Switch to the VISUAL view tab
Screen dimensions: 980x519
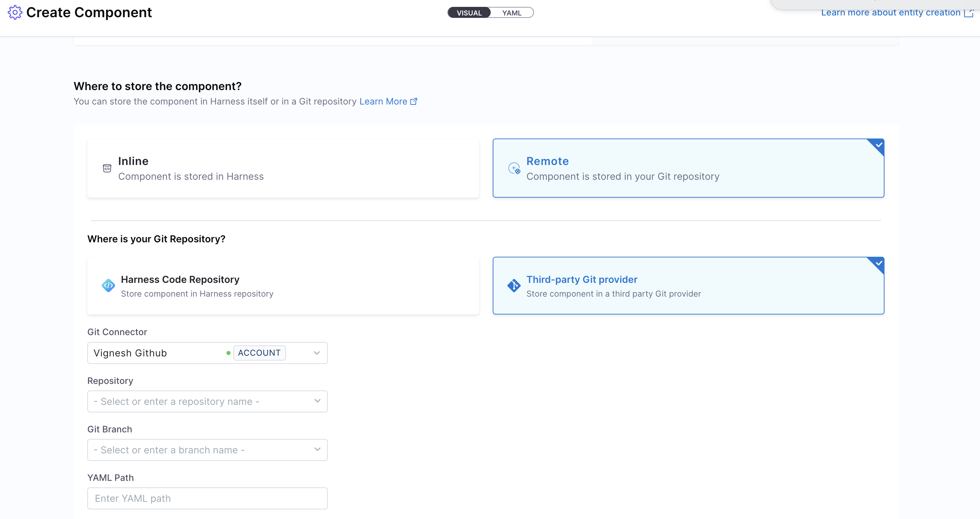(x=469, y=13)
